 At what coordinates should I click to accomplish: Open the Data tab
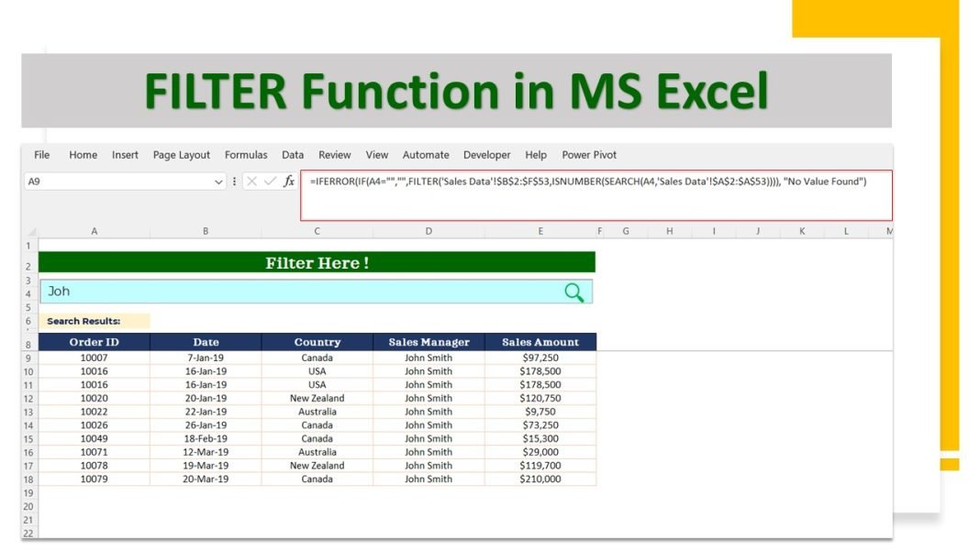(x=293, y=155)
